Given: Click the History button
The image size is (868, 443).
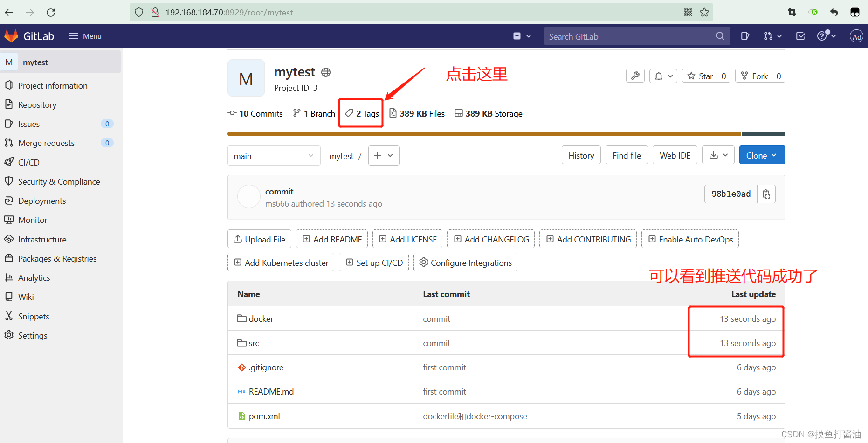Looking at the screenshot, I should [x=581, y=155].
